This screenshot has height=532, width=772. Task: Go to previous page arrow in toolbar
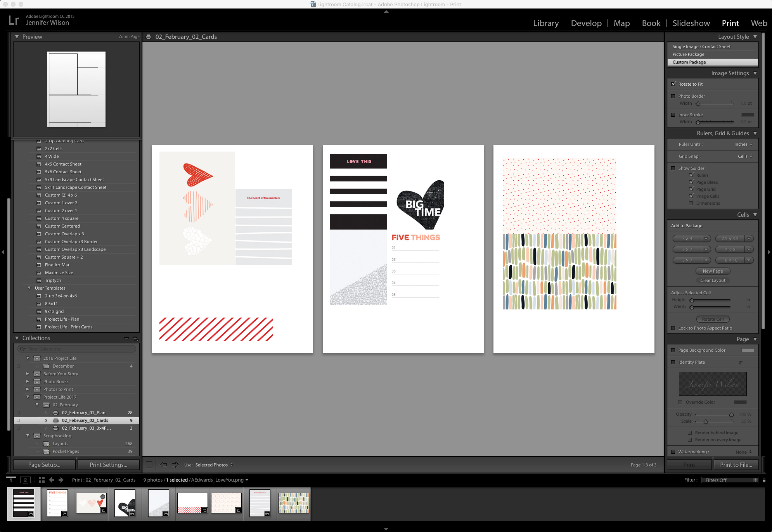163,465
